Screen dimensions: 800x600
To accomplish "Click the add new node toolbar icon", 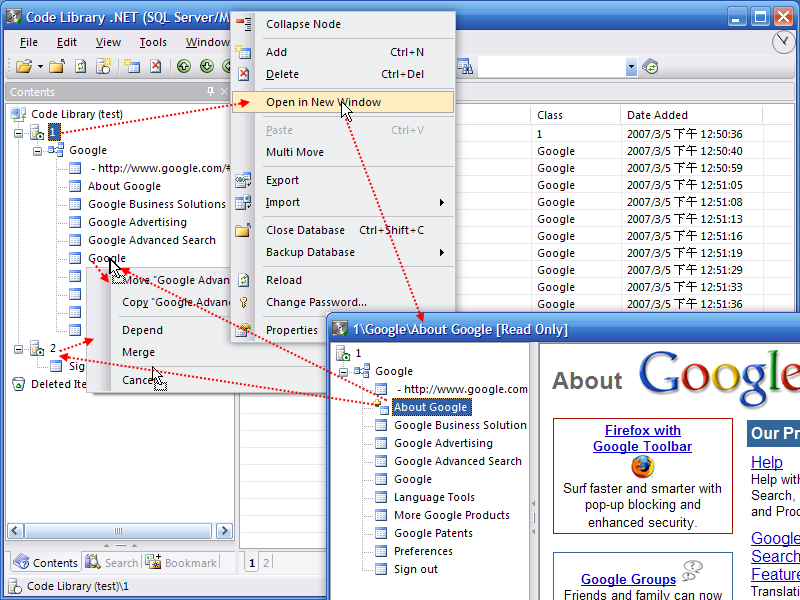I will (x=132, y=66).
